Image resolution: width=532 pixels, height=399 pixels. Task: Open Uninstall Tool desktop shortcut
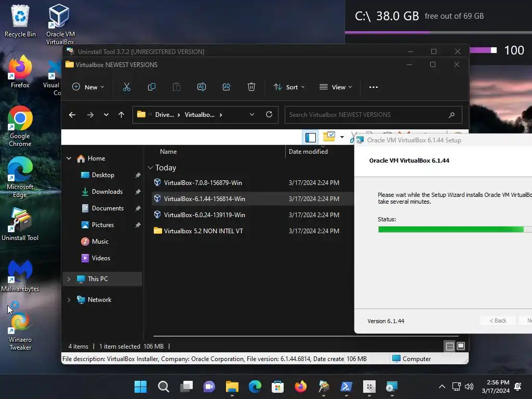coord(20,224)
